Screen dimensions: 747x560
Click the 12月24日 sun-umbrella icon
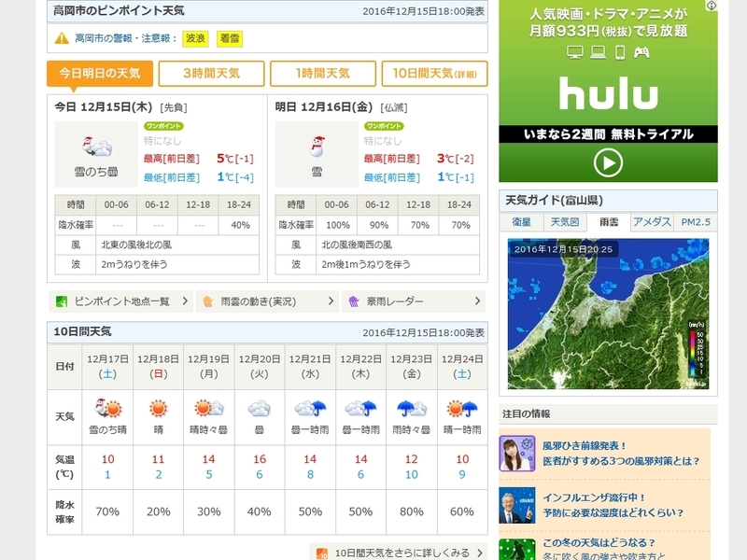tap(462, 409)
